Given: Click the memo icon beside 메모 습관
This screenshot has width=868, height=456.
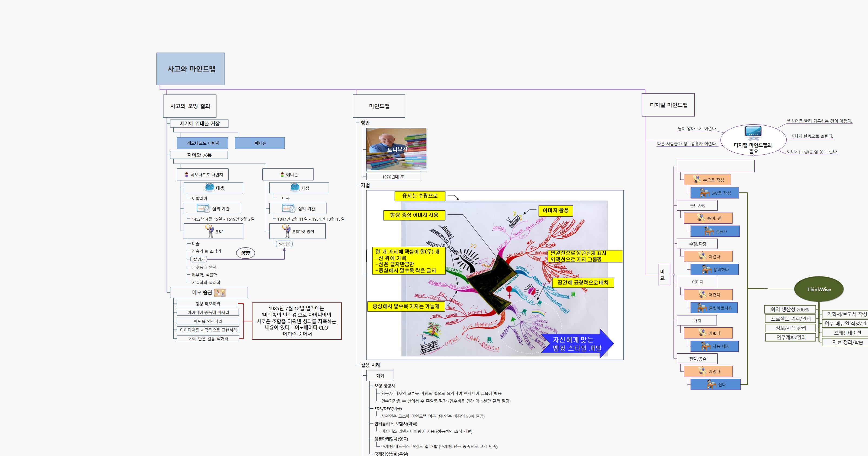Looking at the screenshot, I should (x=220, y=292).
